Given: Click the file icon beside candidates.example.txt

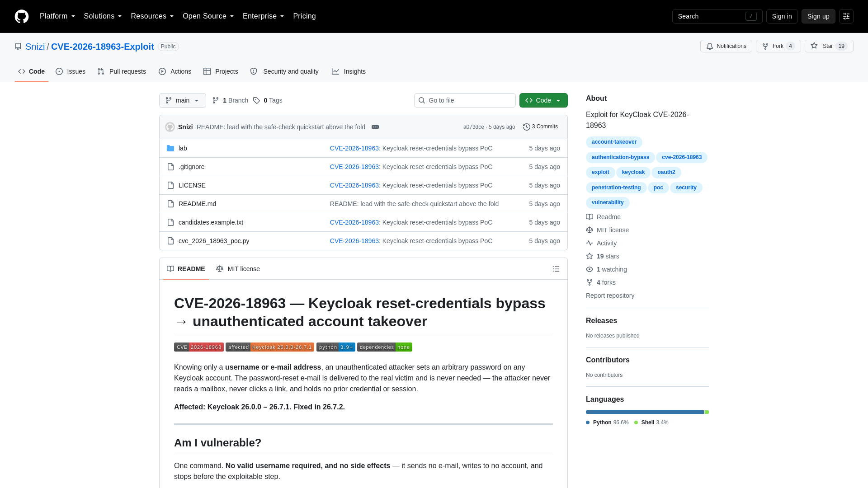Looking at the screenshot, I should click(170, 222).
